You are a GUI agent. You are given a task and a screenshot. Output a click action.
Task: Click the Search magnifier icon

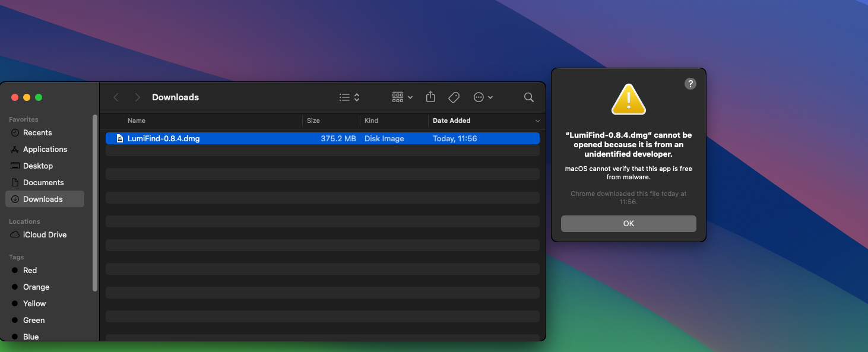[528, 97]
